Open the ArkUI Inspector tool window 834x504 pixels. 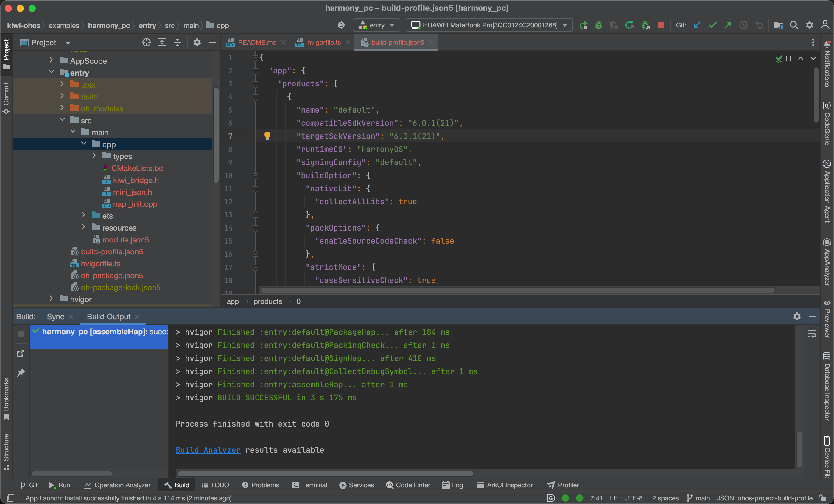point(505,485)
